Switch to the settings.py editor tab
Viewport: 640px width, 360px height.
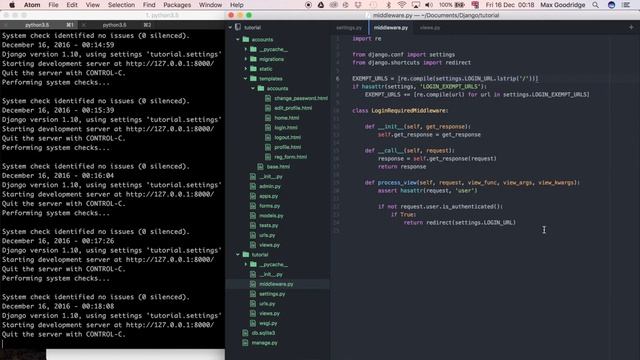tap(349, 28)
